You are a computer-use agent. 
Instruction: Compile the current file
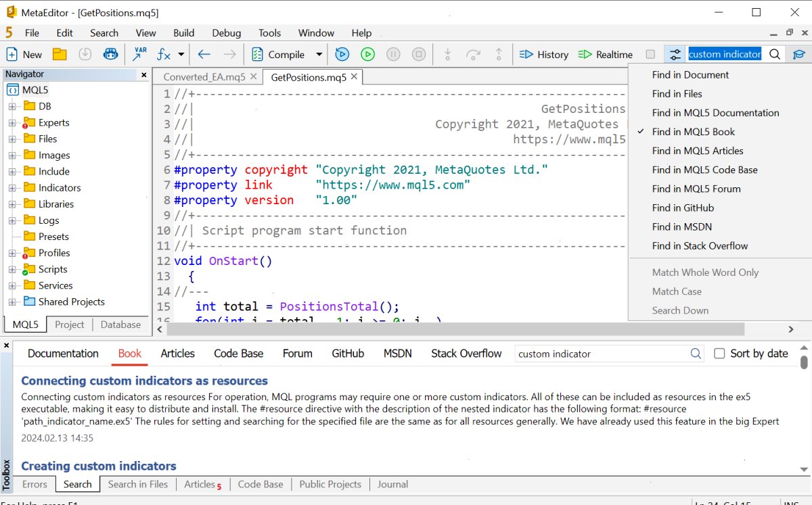[279, 55]
